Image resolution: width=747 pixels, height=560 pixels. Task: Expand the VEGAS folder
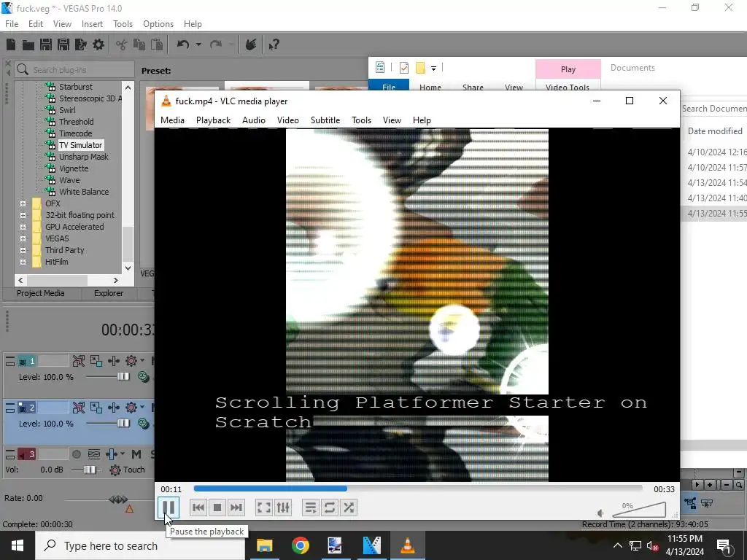tap(23, 238)
